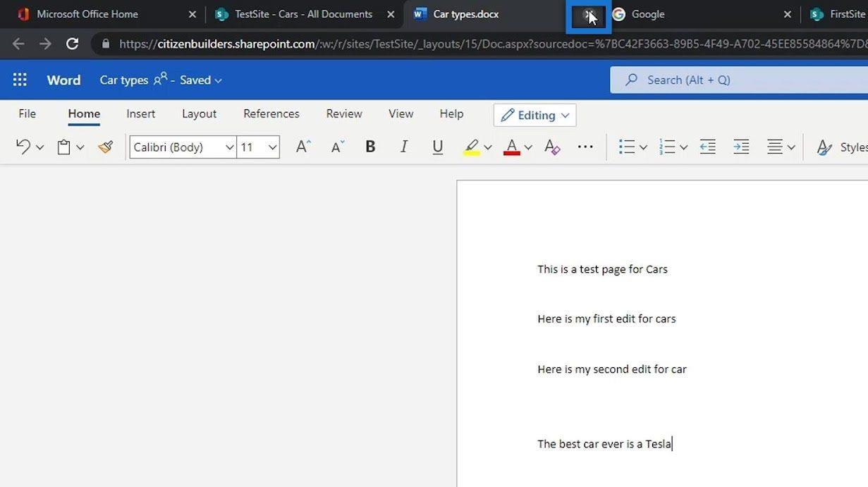Click the Grow Font icon
The height and width of the screenshot is (487, 868).
coord(303,147)
